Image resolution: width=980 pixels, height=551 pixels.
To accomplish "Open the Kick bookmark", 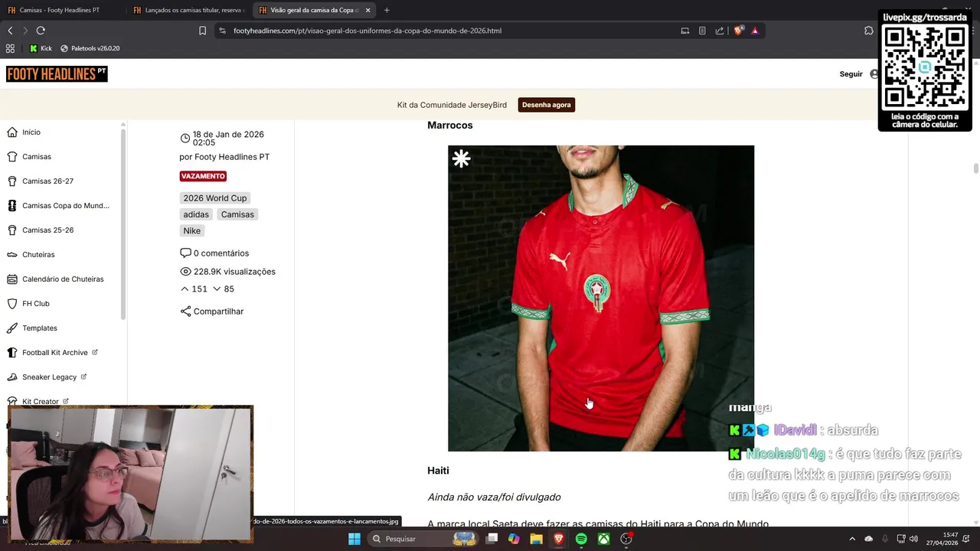I will (41, 48).
